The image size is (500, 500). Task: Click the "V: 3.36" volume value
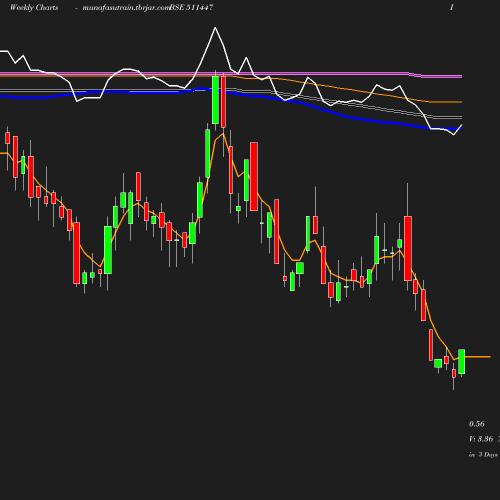click(x=481, y=439)
